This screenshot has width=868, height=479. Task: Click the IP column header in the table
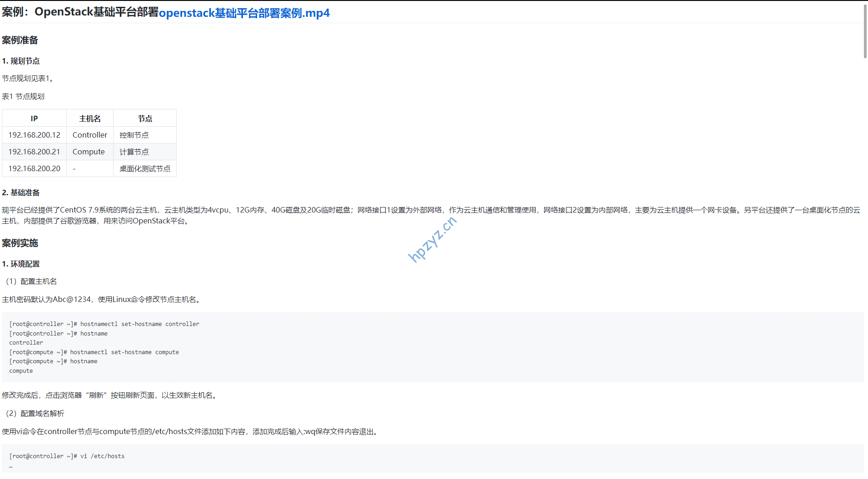pos(34,119)
